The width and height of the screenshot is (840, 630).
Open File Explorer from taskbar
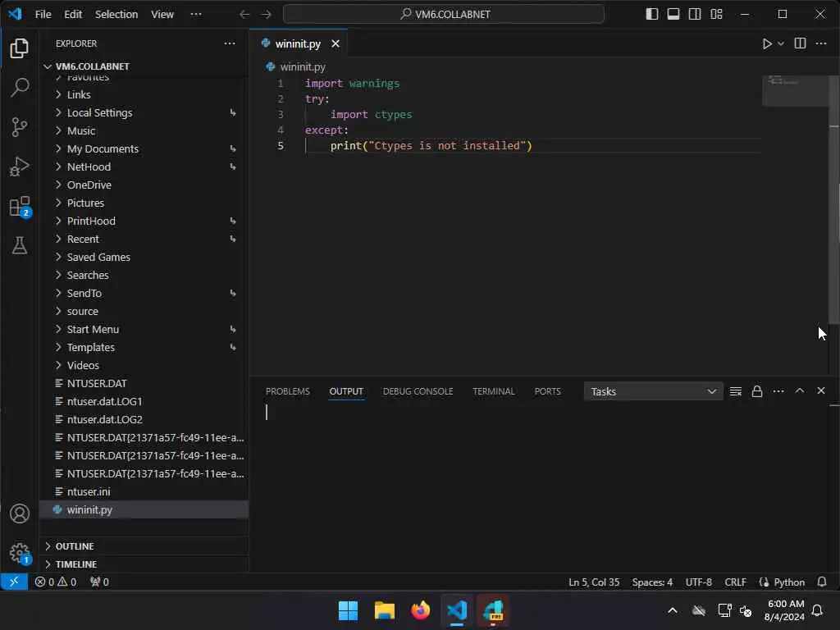point(384,610)
